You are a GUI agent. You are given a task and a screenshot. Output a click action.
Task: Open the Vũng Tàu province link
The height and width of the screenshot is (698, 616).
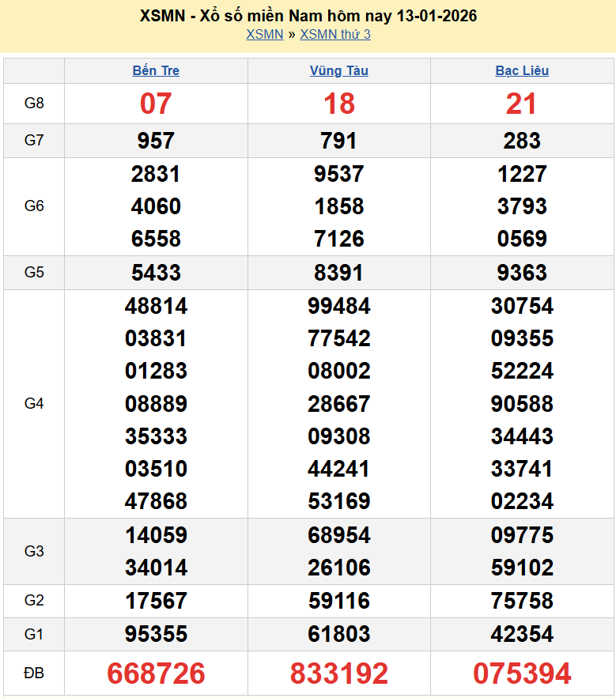click(338, 70)
